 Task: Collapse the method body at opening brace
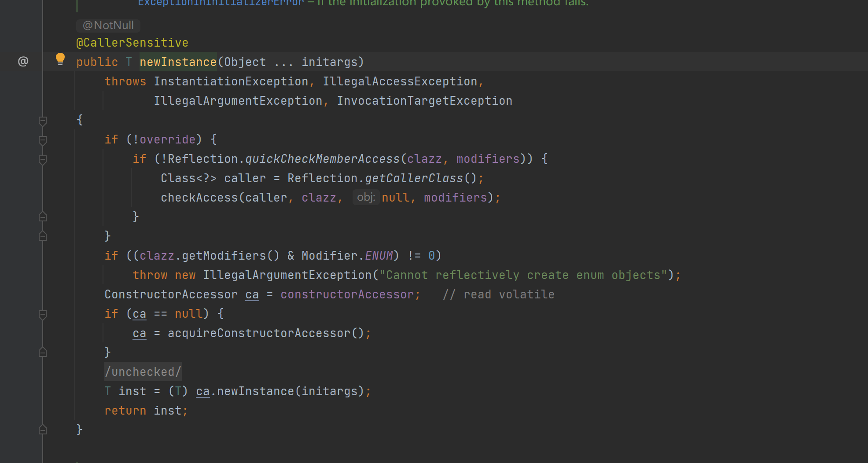pos(43,121)
